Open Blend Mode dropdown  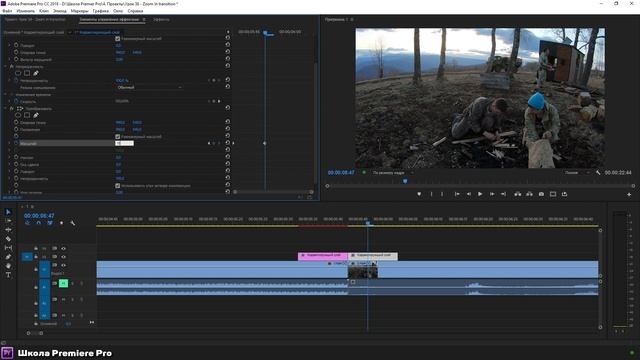point(149,87)
